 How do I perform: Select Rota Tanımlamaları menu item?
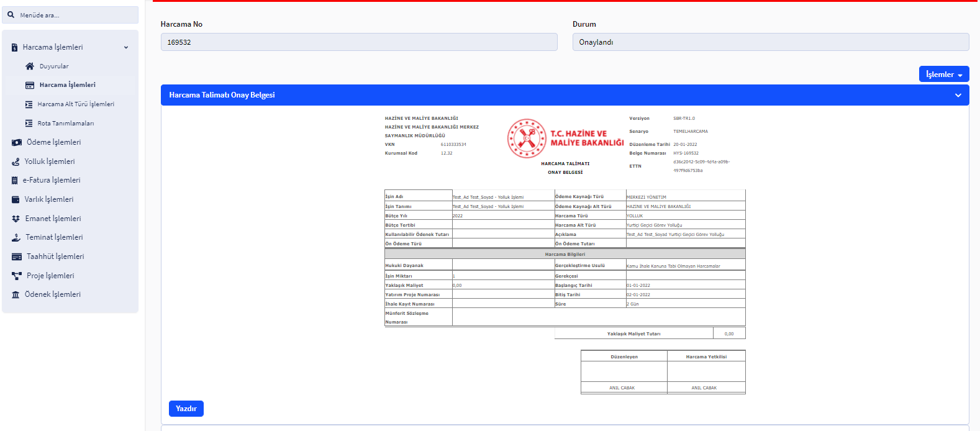click(66, 124)
